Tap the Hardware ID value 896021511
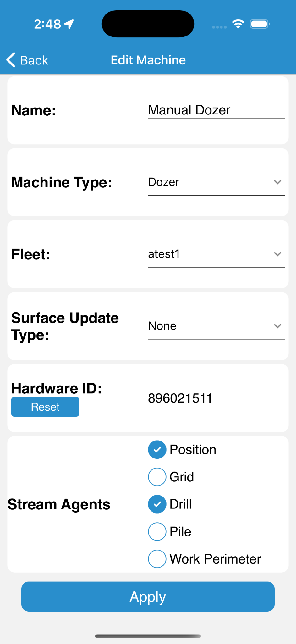 pyautogui.click(x=180, y=398)
